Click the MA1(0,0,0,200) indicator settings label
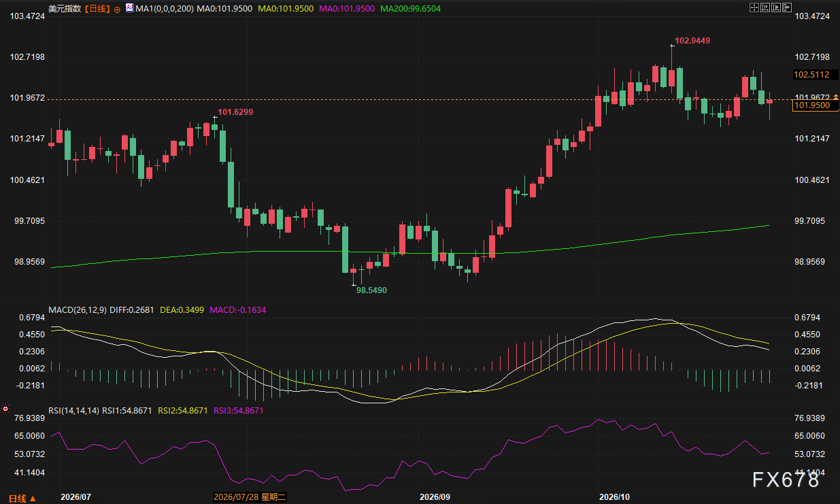This screenshot has height=504, width=840. coord(165,9)
